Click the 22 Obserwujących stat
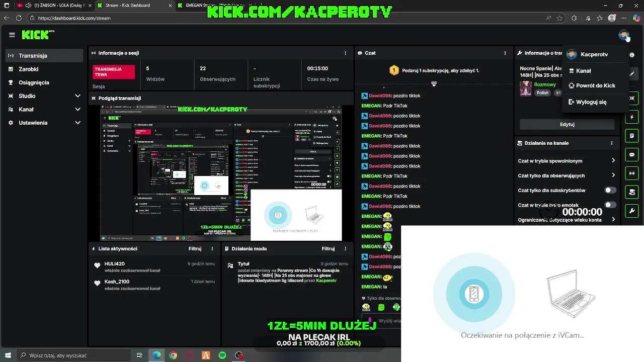The height and width of the screenshot is (362, 644). (220, 74)
